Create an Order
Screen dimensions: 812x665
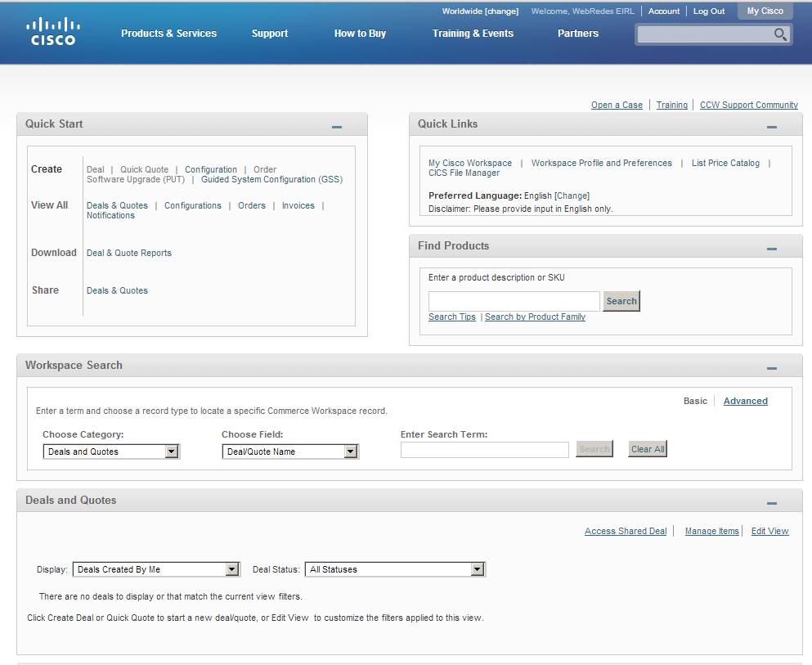(x=265, y=169)
